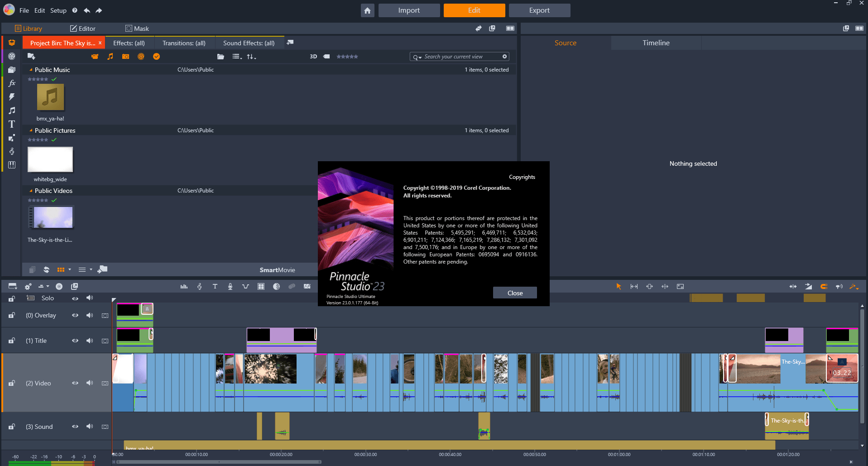This screenshot has width=868, height=466.
Task: Select the voice-over microphone tool
Action: coord(230,286)
